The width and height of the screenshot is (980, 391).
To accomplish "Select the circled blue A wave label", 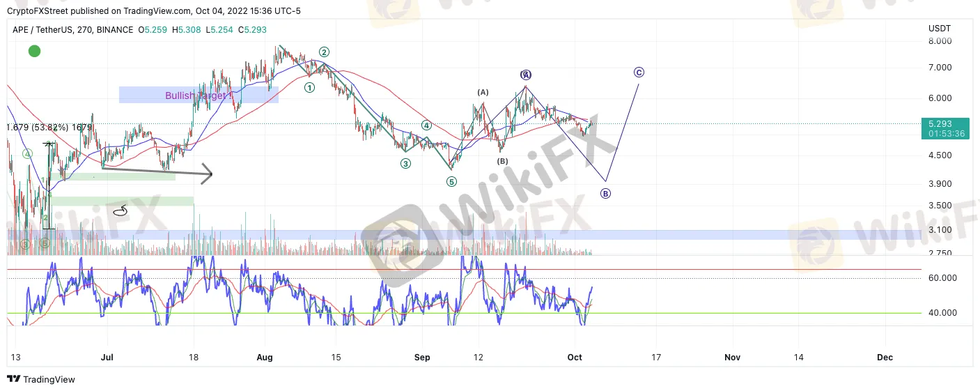I will tap(526, 75).
